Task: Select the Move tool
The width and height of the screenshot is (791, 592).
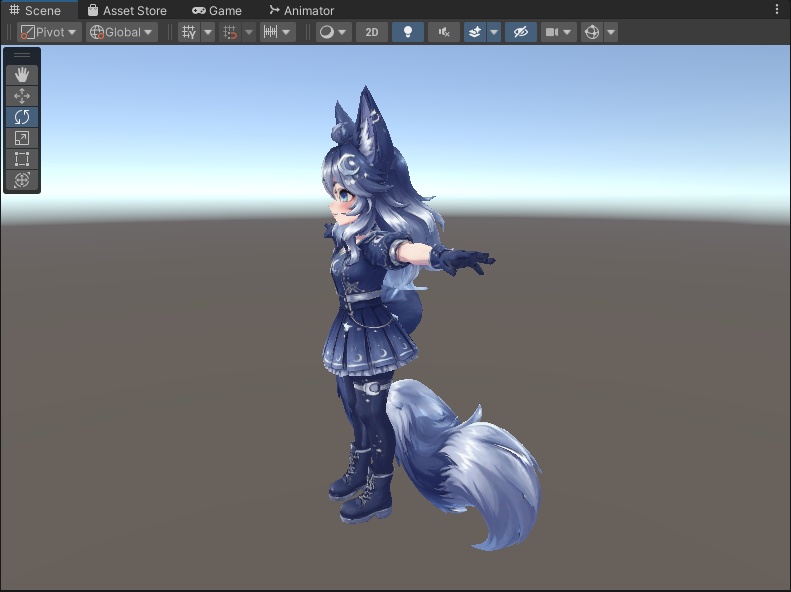Action: click(22, 96)
